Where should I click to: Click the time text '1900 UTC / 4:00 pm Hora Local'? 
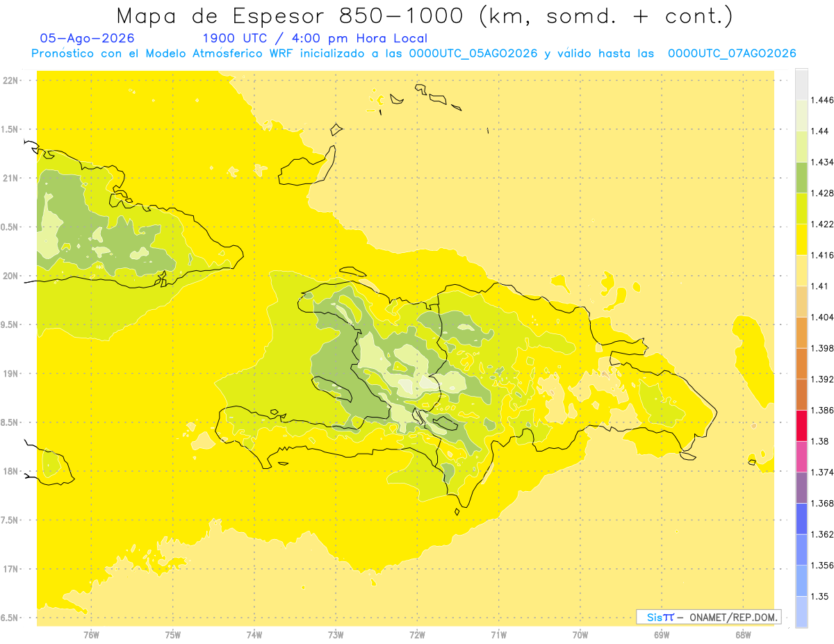pyautogui.click(x=315, y=39)
